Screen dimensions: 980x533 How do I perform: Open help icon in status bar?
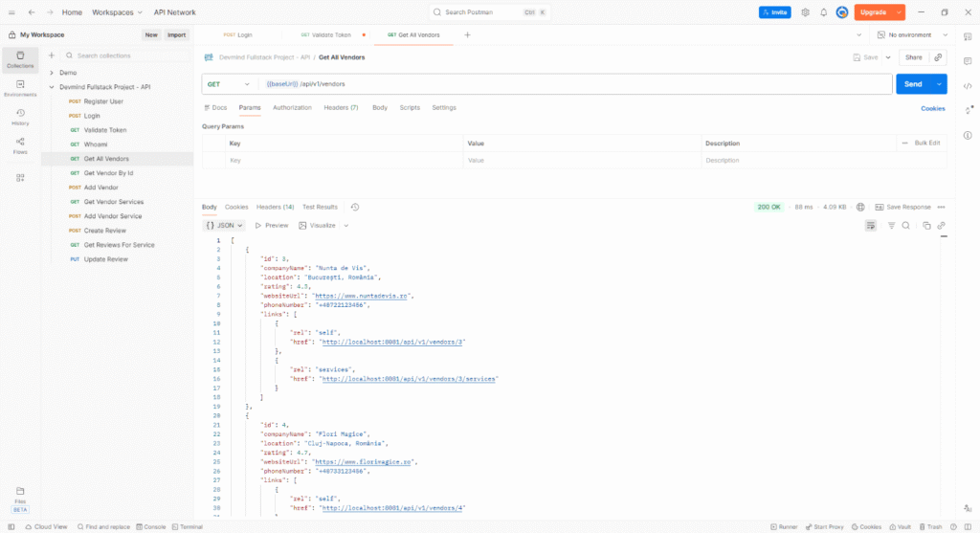953,526
